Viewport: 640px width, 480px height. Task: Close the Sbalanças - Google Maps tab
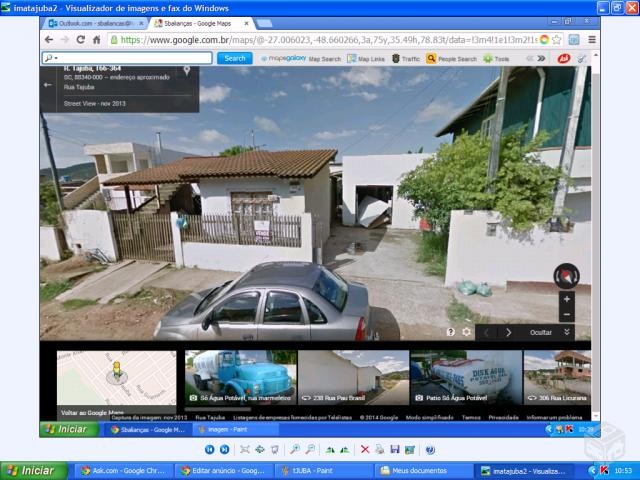click(247, 24)
